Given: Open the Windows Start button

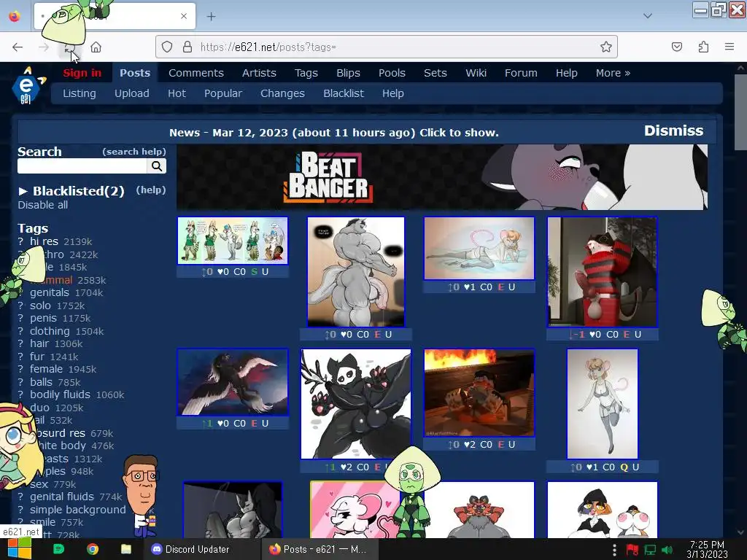Looking at the screenshot, I should [19, 549].
